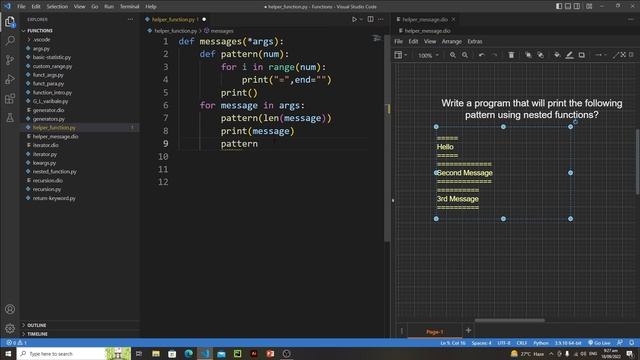Add new draw.io page
Screen dimensions: 640x360
pyautogui.click(x=468, y=330)
